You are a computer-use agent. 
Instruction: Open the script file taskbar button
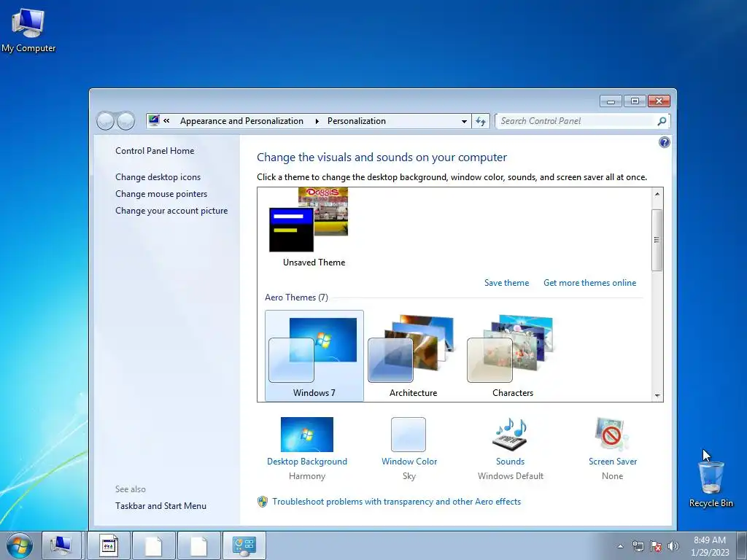tap(108, 545)
